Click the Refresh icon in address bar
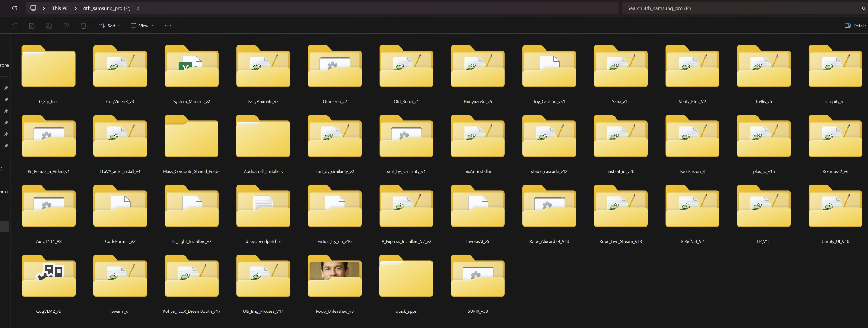 click(14, 8)
